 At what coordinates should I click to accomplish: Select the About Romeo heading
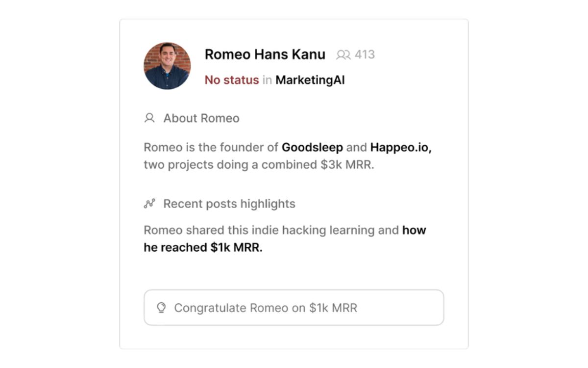(201, 118)
